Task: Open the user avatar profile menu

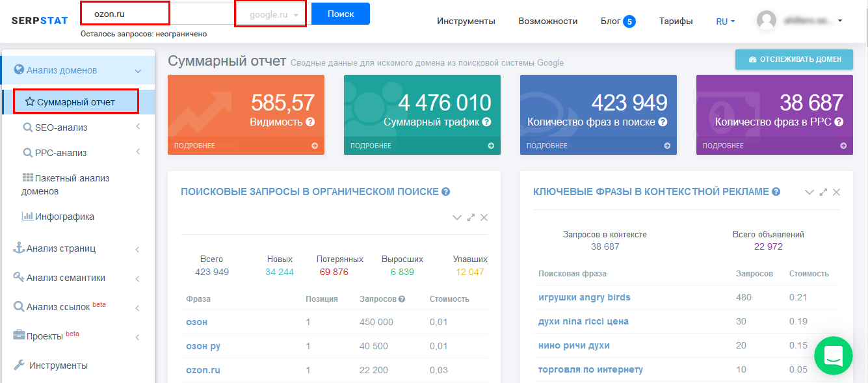Action: pos(767,21)
